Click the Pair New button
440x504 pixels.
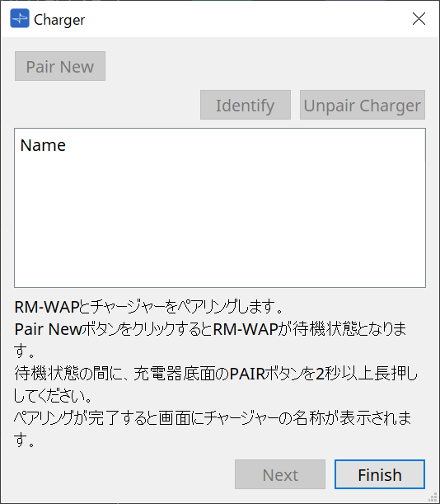point(60,66)
